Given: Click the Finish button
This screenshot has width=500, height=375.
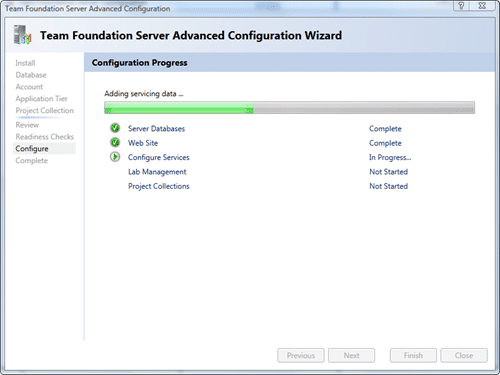Looking at the screenshot, I should click(x=413, y=356).
